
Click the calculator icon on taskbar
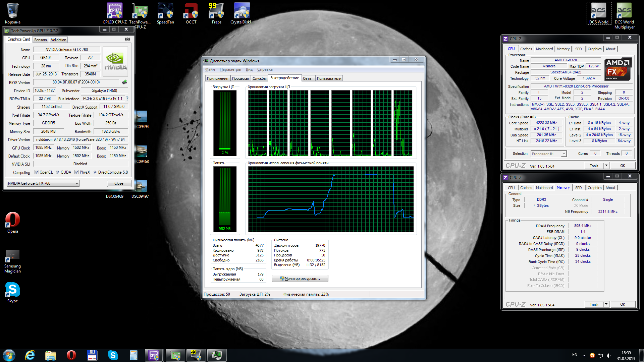(133, 355)
